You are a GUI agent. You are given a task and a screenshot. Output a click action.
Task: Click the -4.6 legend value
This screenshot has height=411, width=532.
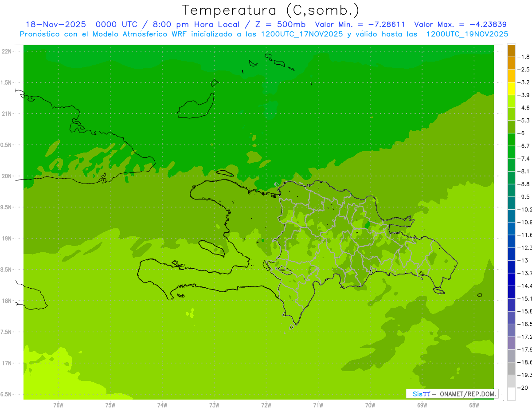pyautogui.click(x=524, y=108)
